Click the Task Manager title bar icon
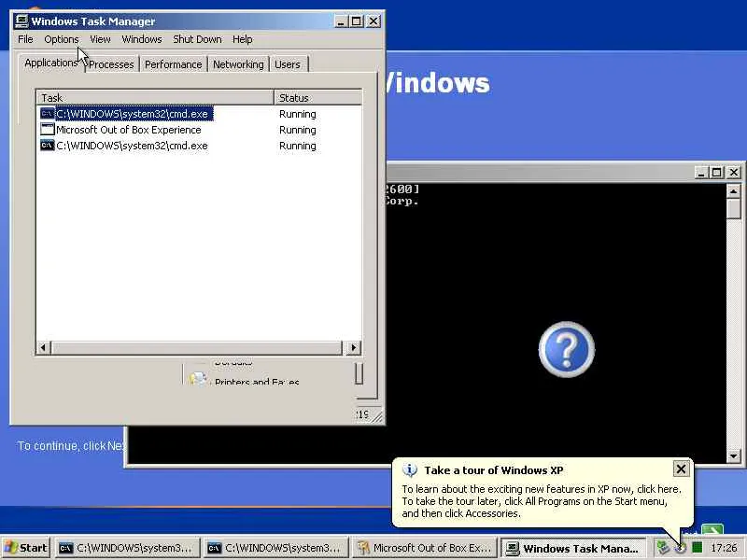Screen dimensions: 747x560 [21, 21]
